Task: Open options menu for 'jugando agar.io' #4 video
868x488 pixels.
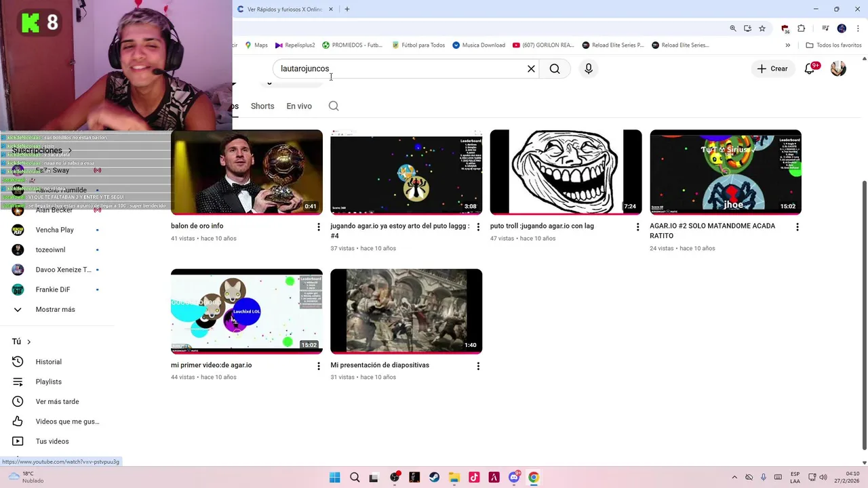Action: click(478, 227)
